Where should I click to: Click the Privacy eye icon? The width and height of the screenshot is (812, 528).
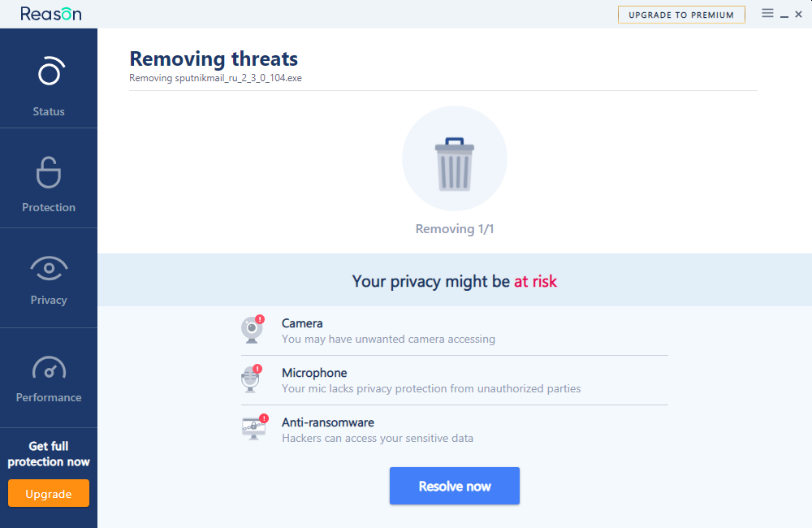[x=49, y=267]
